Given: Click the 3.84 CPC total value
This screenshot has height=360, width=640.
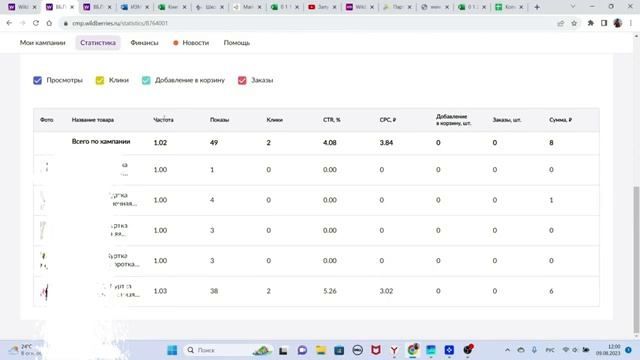Looking at the screenshot, I should coord(386,142).
